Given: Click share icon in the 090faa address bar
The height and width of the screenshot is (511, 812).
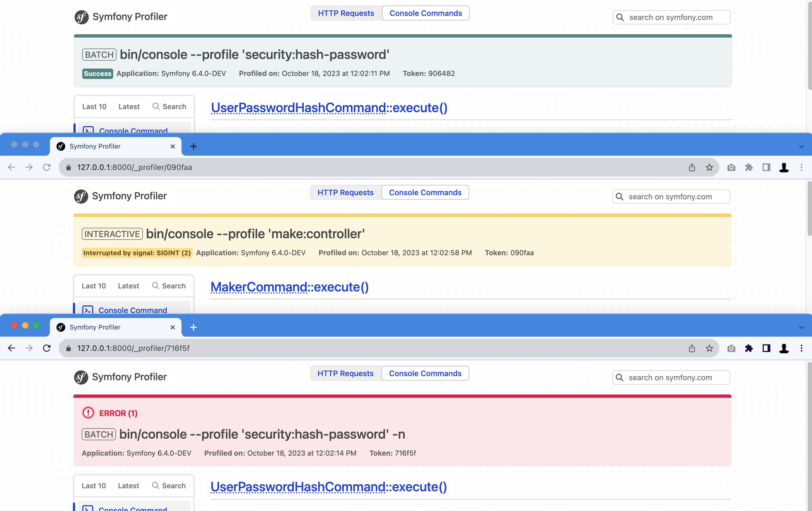Looking at the screenshot, I should click(x=692, y=167).
